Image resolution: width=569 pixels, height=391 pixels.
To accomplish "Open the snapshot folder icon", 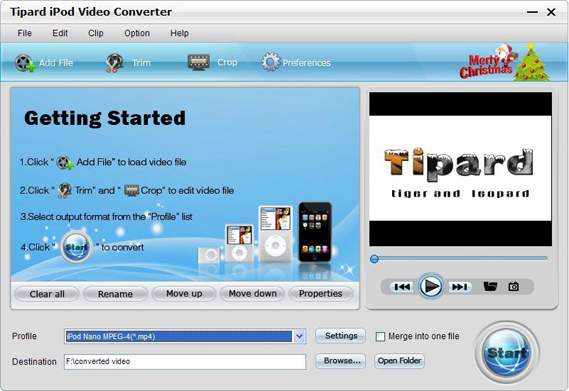I will tap(490, 286).
